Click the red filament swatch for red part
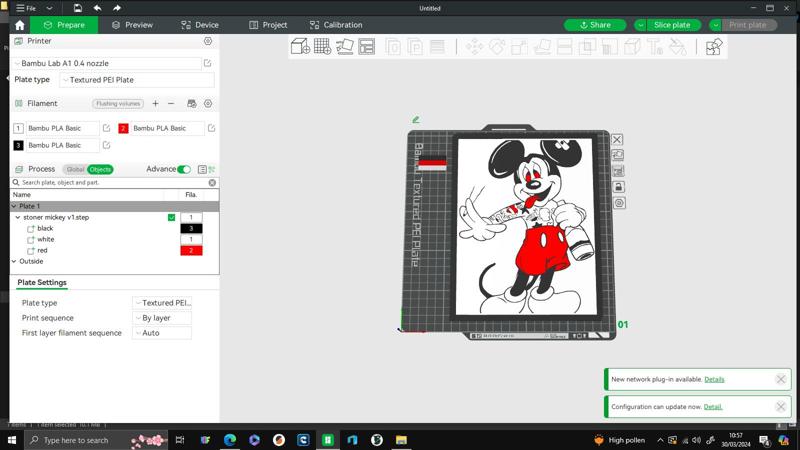 [191, 250]
